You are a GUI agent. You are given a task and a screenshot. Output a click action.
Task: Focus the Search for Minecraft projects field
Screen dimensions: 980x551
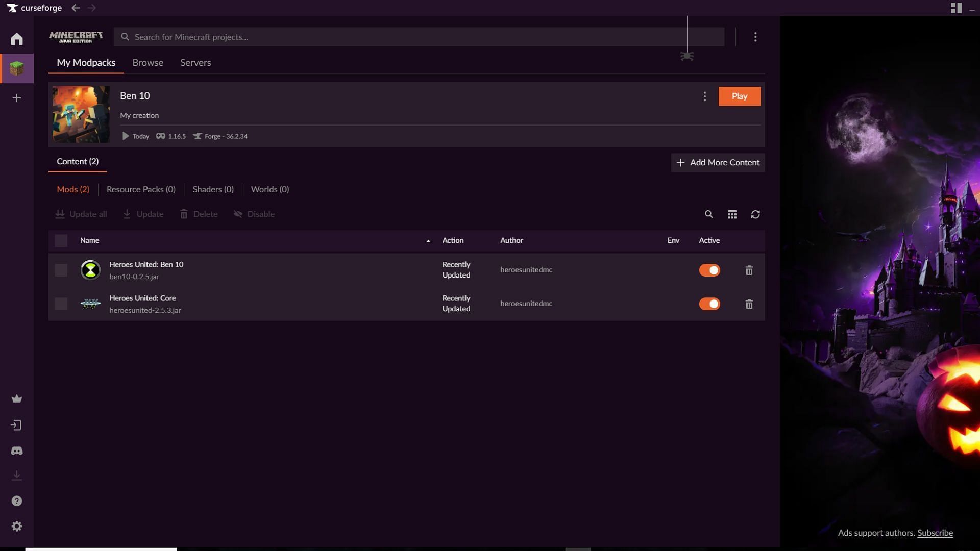(419, 37)
